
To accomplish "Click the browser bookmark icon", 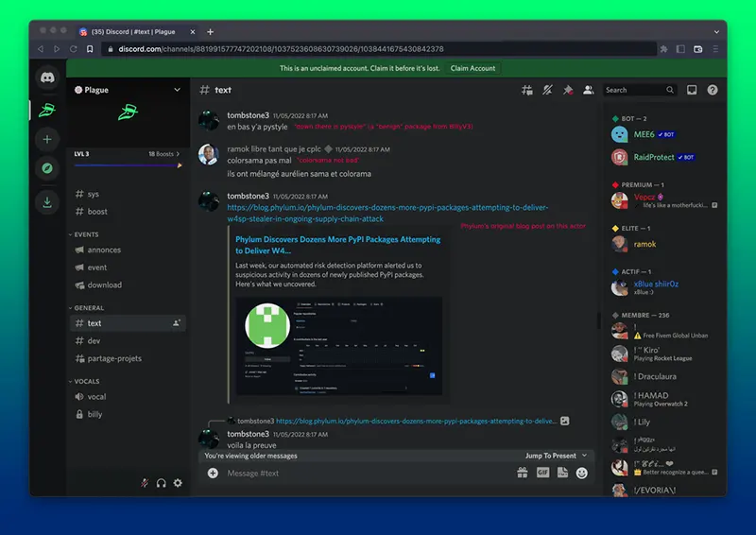I will [90, 49].
